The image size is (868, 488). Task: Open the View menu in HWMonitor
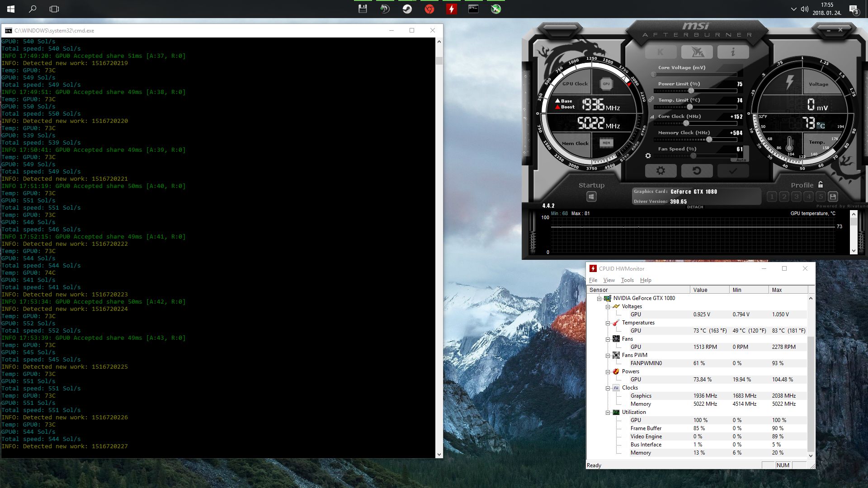609,280
